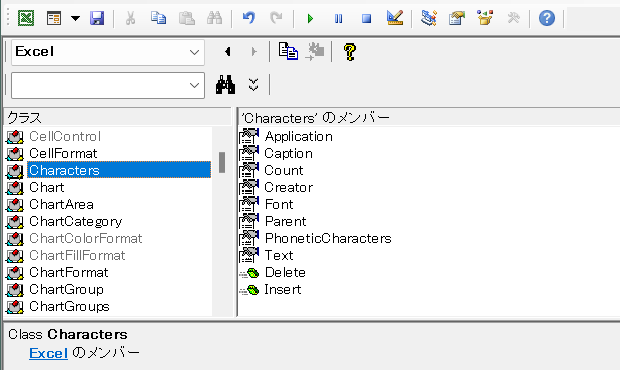Open the insert object dropdown arrow
620x370 pixels.
coord(75,18)
